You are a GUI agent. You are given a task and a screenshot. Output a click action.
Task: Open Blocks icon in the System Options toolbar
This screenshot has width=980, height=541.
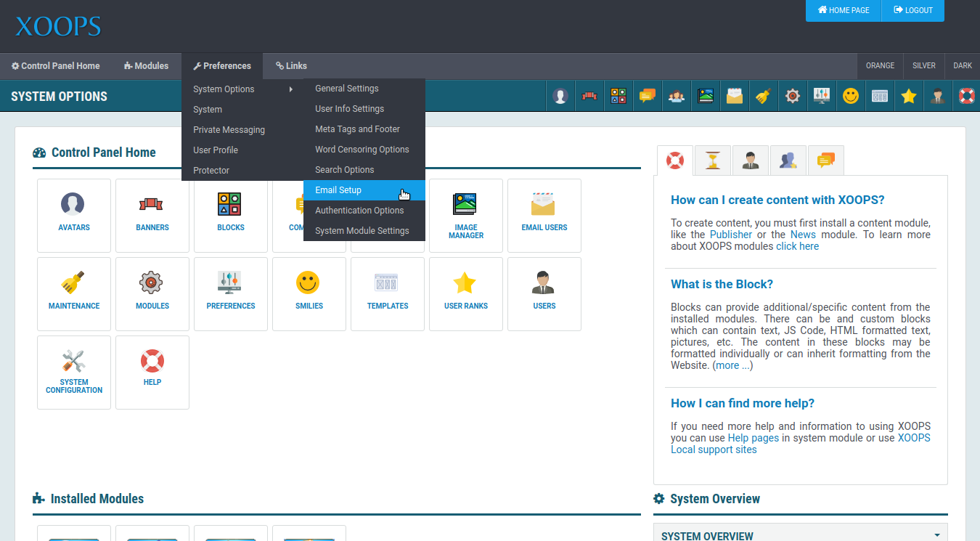pos(618,96)
